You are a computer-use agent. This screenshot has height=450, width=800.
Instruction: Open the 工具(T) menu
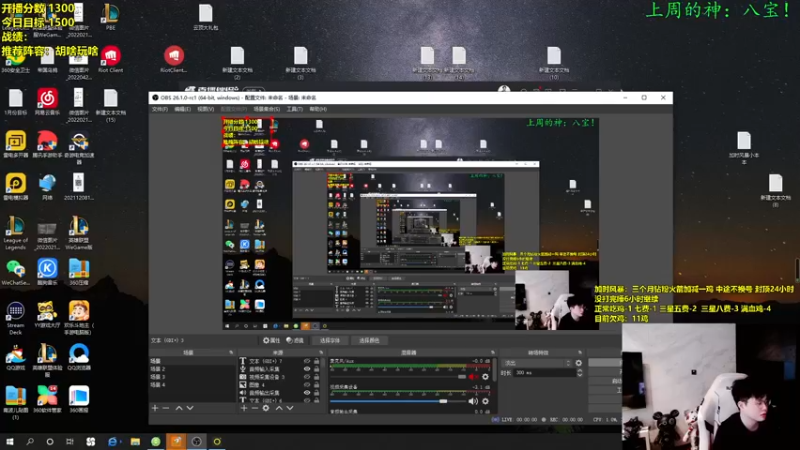(x=294, y=109)
